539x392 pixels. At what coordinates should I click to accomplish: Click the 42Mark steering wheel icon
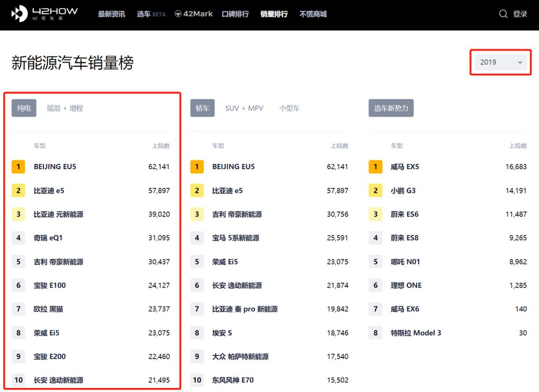point(178,14)
